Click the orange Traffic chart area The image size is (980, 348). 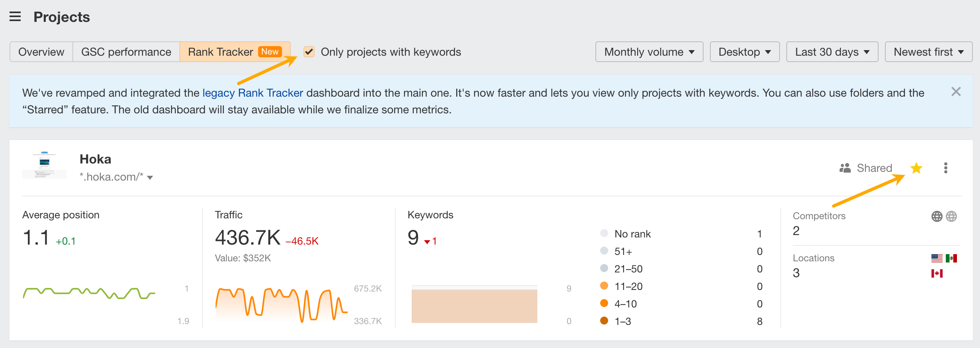(x=281, y=306)
